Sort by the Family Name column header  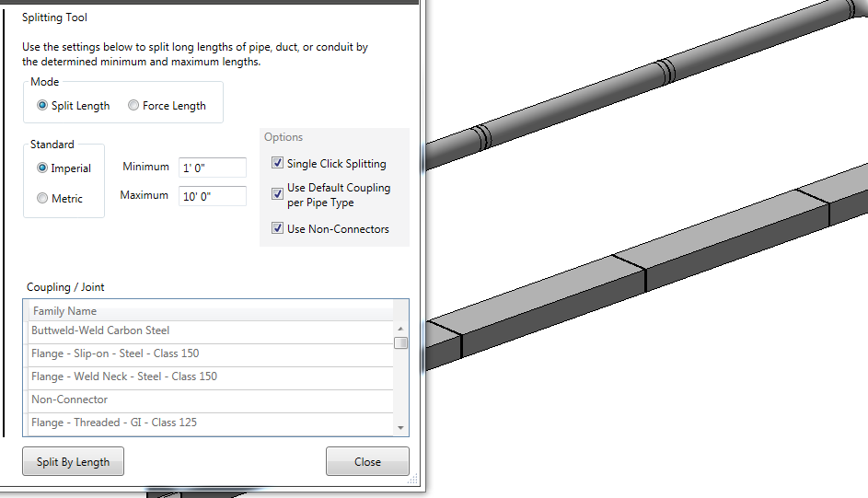[x=211, y=311]
